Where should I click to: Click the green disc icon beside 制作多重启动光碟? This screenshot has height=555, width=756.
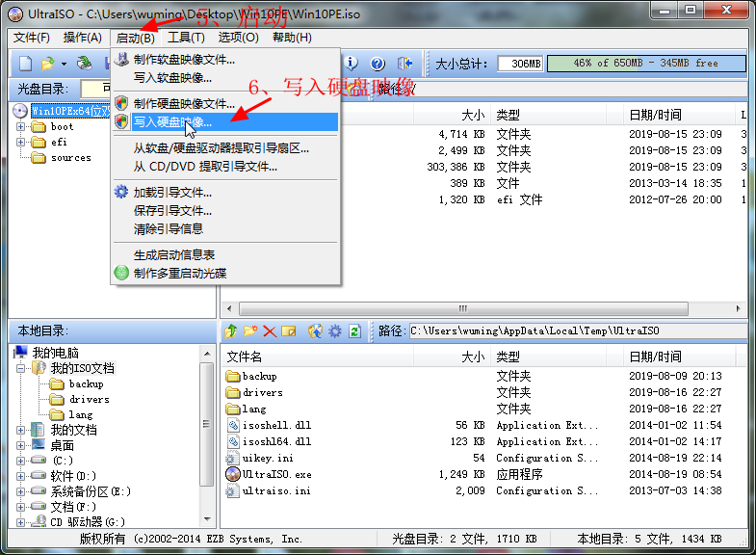click(x=121, y=273)
